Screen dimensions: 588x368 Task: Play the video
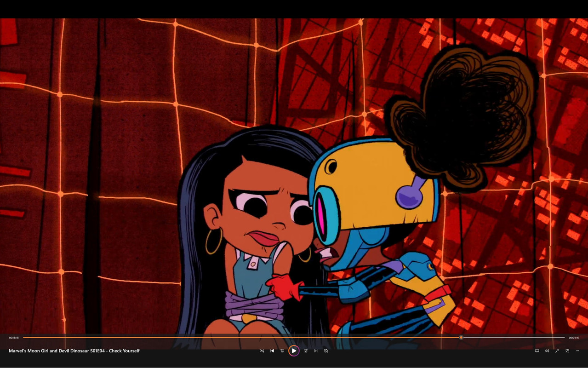(x=294, y=351)
